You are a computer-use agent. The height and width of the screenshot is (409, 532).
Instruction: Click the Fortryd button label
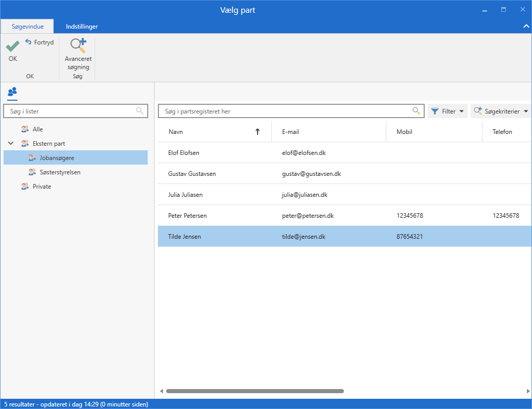[44, 42]
